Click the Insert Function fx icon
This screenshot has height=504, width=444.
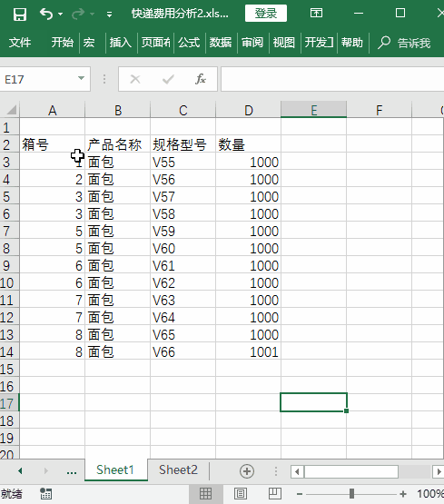click(200, 79)
